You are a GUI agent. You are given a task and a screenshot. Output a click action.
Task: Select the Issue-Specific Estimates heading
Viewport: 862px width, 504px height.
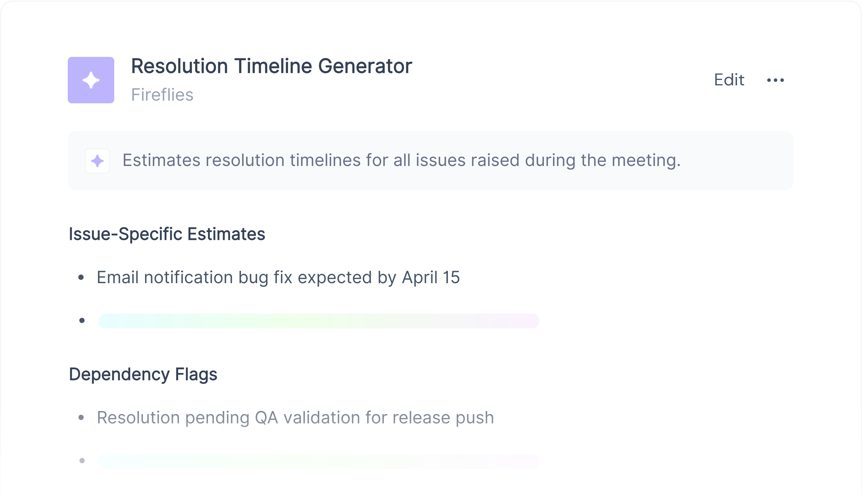[167, 234]
